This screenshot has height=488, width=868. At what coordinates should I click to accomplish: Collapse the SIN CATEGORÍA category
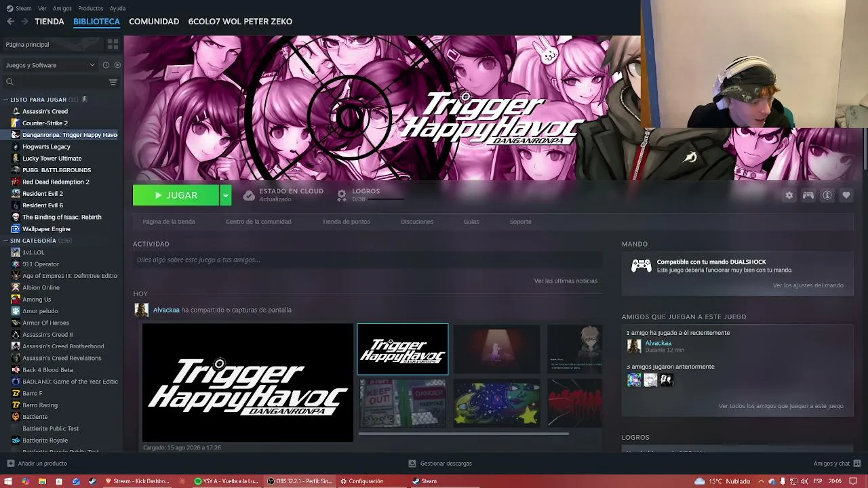coord(6,241)
